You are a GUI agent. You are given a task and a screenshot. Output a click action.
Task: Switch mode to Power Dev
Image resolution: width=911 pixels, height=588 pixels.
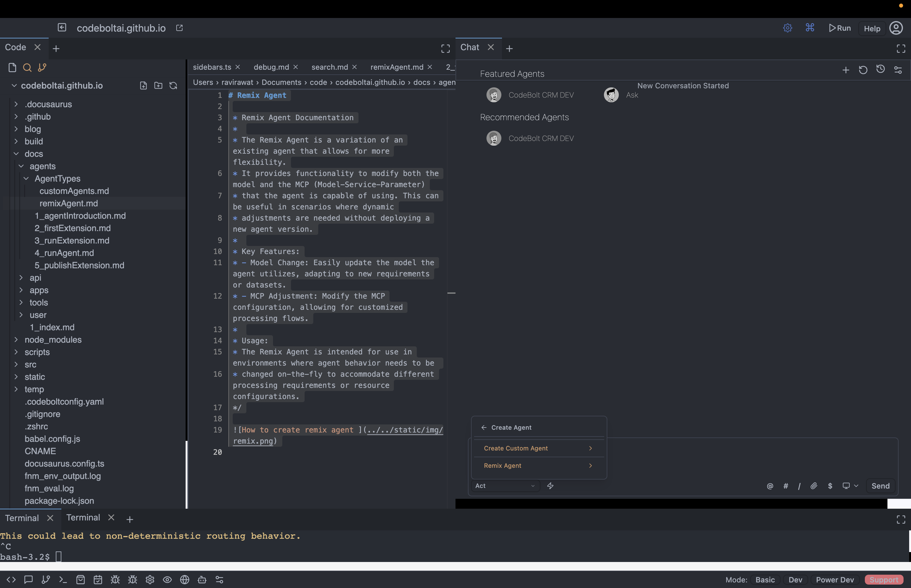pos(835,580)
